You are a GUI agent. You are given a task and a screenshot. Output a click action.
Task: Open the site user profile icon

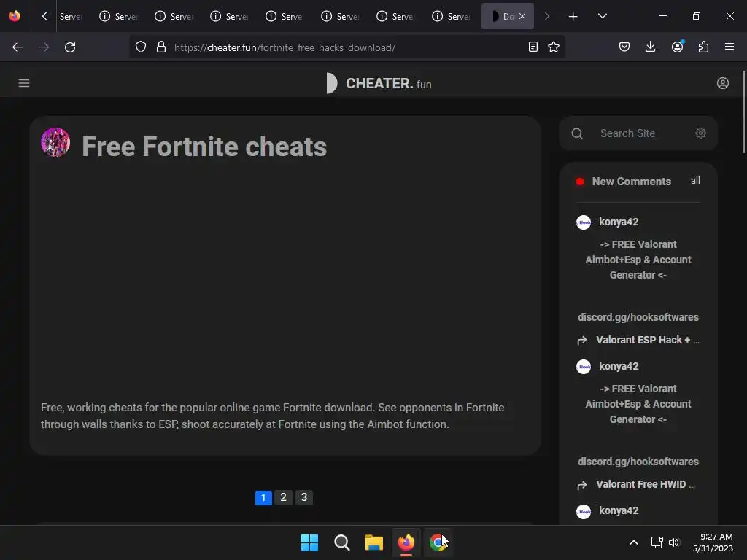[723, 83]
